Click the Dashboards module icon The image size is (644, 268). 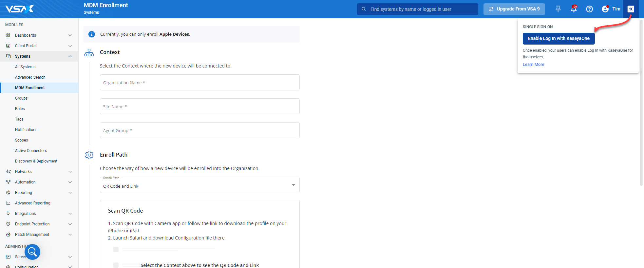click(8, 35)
